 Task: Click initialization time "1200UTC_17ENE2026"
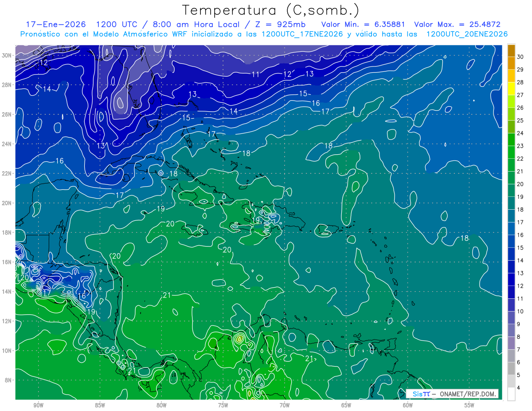[x=303, y=34]
